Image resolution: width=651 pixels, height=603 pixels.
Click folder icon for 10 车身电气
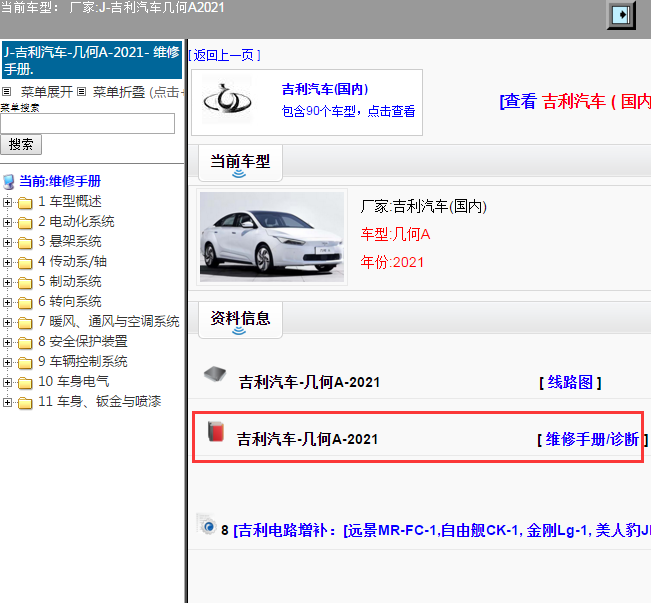click(25, 382)
